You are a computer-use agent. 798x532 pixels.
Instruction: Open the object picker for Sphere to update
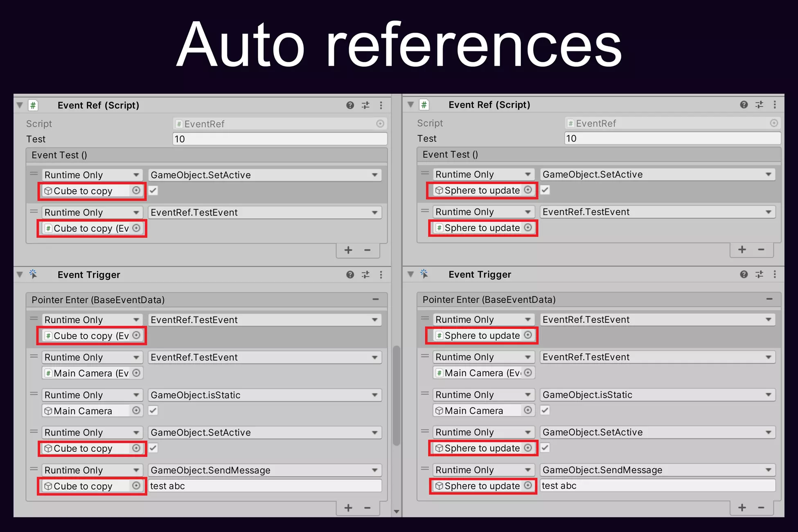point(527,190)
